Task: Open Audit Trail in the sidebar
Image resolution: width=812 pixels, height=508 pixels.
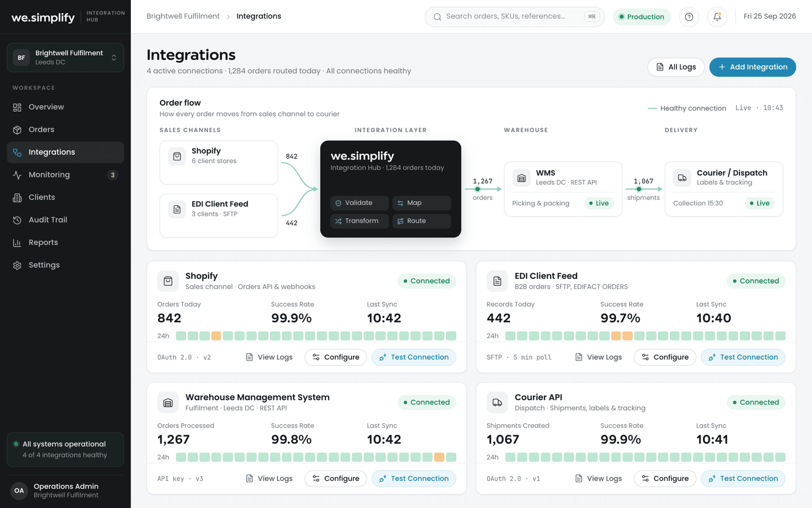Action: [65, 220]
